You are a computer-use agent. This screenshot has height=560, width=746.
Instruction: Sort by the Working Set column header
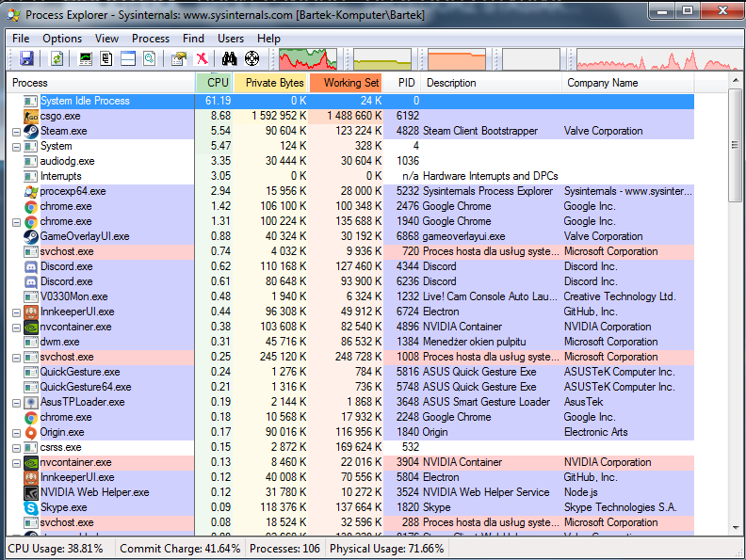[347, 83]
